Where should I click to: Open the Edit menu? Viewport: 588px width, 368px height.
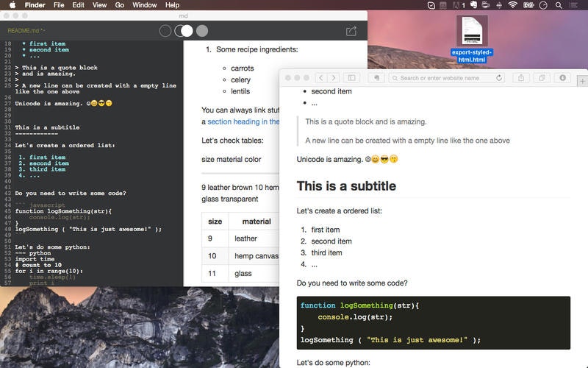[x=79, y=5]
